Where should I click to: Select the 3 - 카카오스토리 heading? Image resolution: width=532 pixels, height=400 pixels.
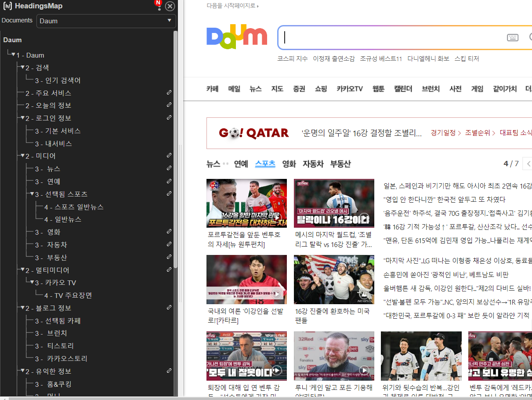(x=62, y=359)
